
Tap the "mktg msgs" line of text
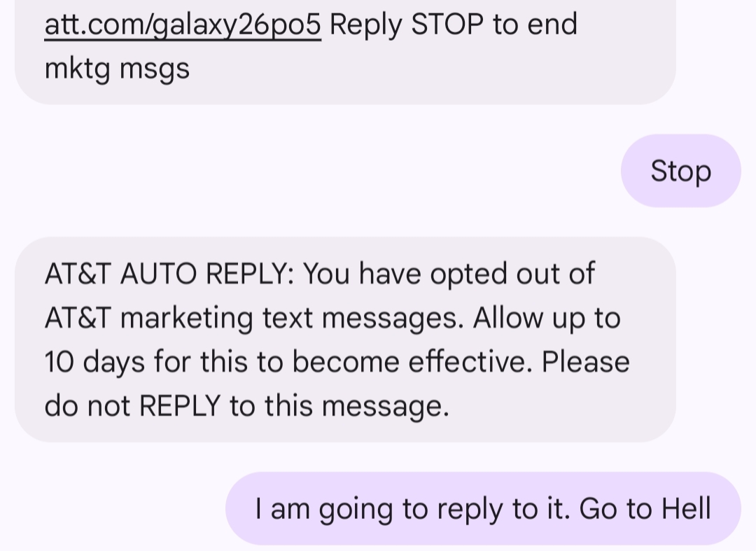click(x=117, y=69)
